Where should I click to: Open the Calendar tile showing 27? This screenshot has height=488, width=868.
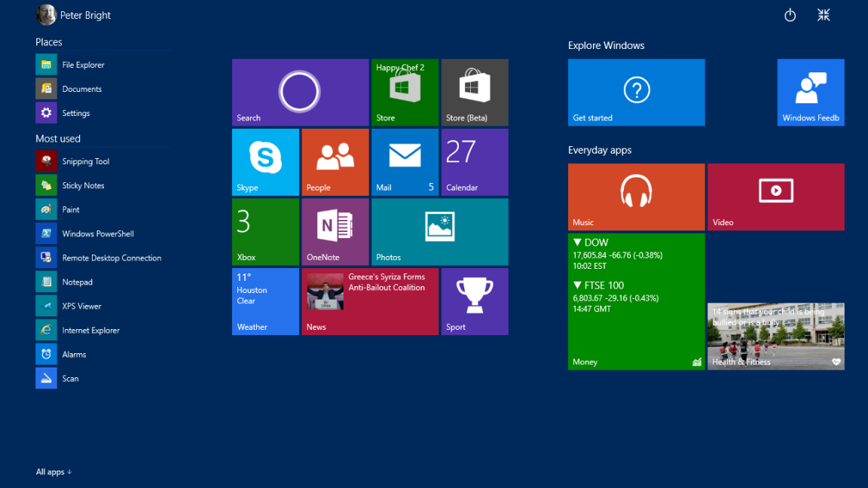[475, 162]
